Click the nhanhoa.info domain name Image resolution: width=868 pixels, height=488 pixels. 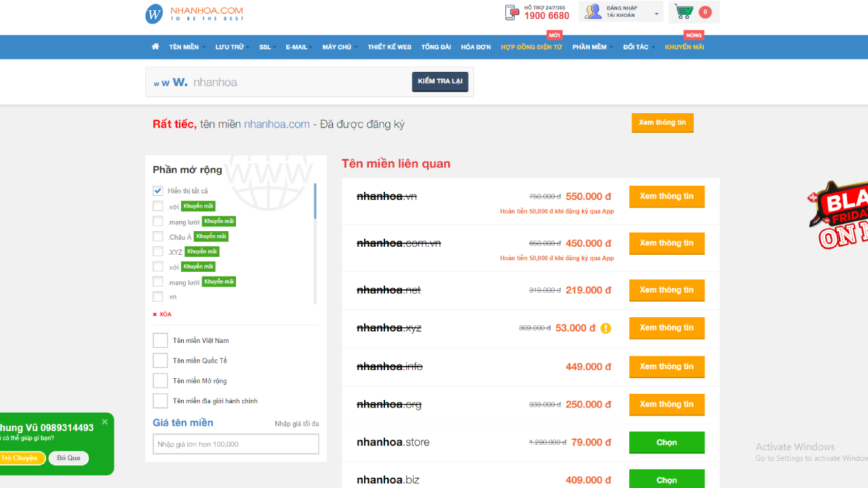390,367
